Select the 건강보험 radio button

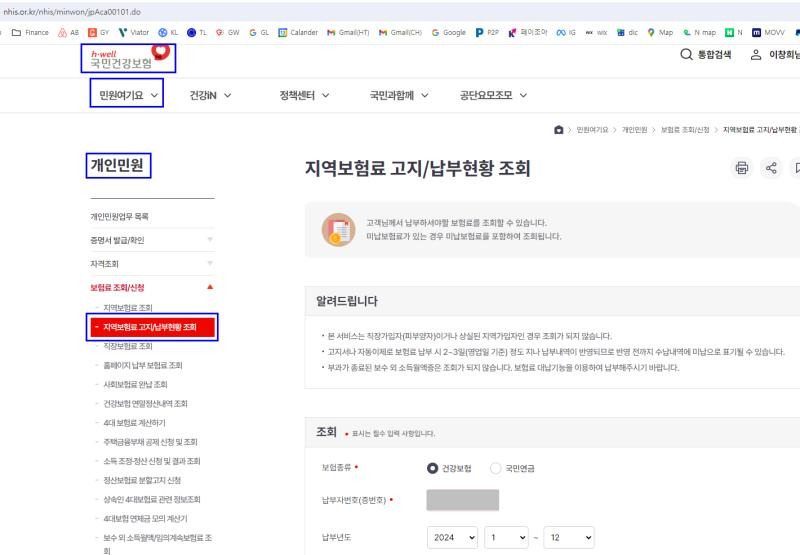coord(432,468)
